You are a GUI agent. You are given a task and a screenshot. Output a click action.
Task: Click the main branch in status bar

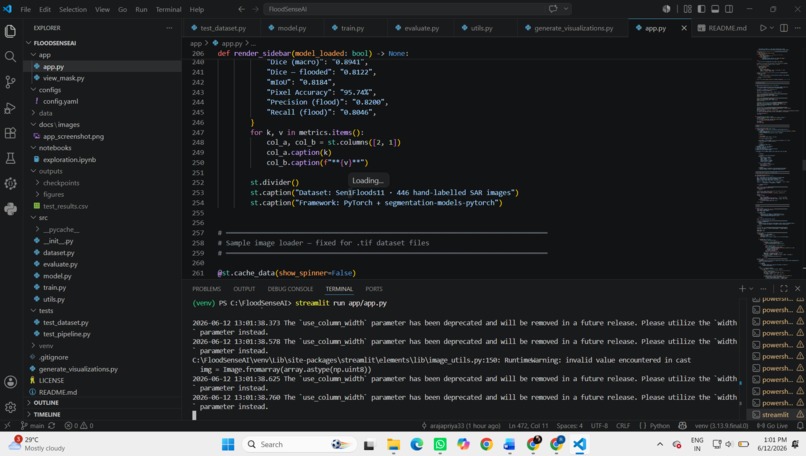tap(32, 426)
